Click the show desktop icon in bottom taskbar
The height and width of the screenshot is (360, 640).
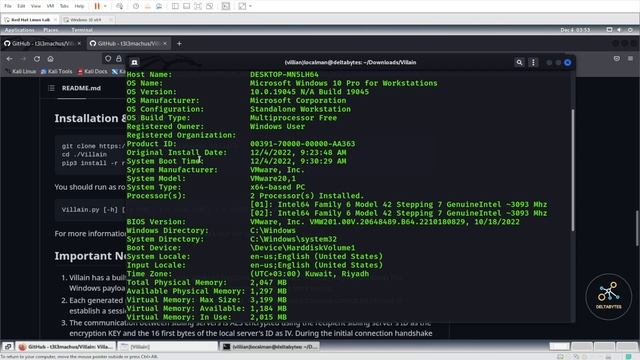coord(7,347)
